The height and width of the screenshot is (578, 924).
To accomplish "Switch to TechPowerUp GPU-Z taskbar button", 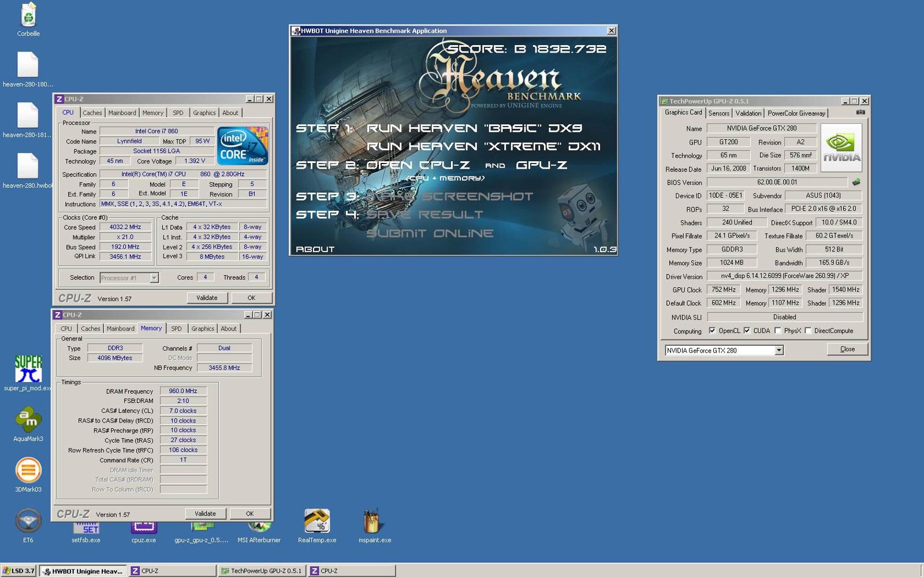I will click(x=262, y=570).
